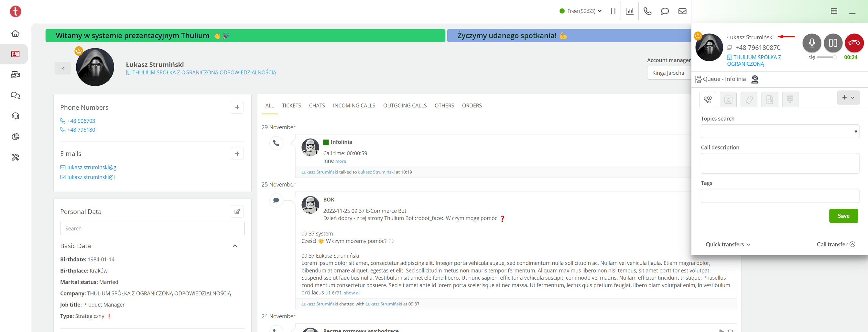The image size is (868, 332).
Task: Save the call description form
Action: pyautogui.click(x=843, y=216)
